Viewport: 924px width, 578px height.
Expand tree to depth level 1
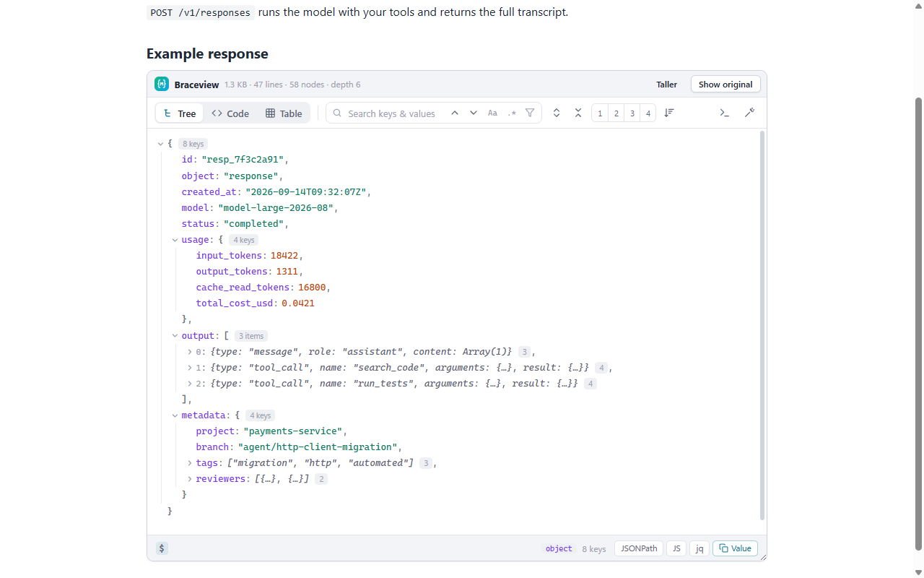pyautogui.click(x=600, y=113)
